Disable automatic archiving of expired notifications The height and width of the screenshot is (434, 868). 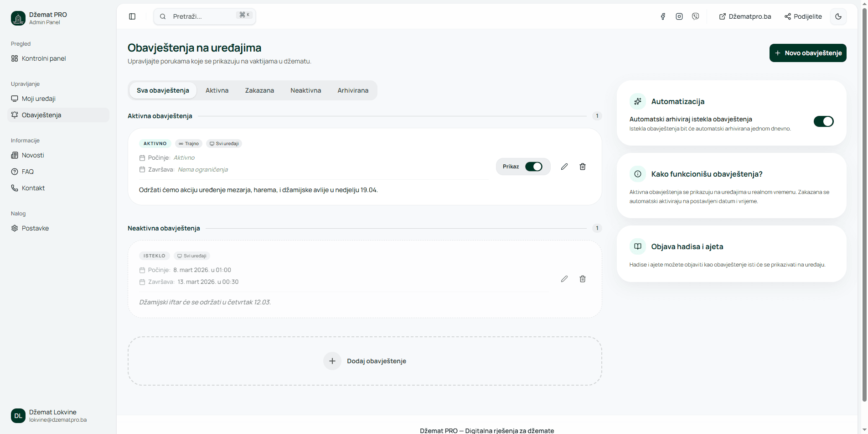(x=823, y=121)
